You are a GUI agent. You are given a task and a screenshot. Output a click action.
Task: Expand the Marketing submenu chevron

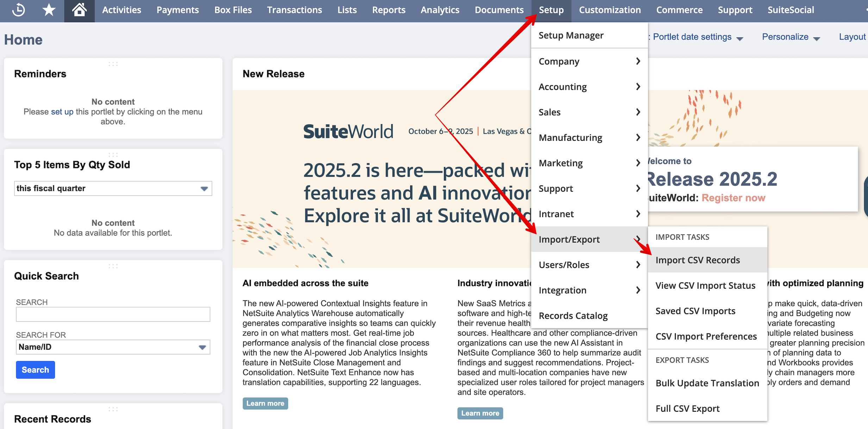tap(638, 163)
